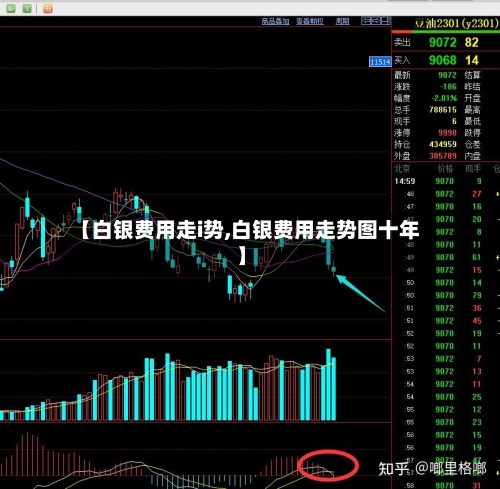This screenshot has width=500, height=489.
Task: Click the 最低 low price label
Action: (473, 121)
